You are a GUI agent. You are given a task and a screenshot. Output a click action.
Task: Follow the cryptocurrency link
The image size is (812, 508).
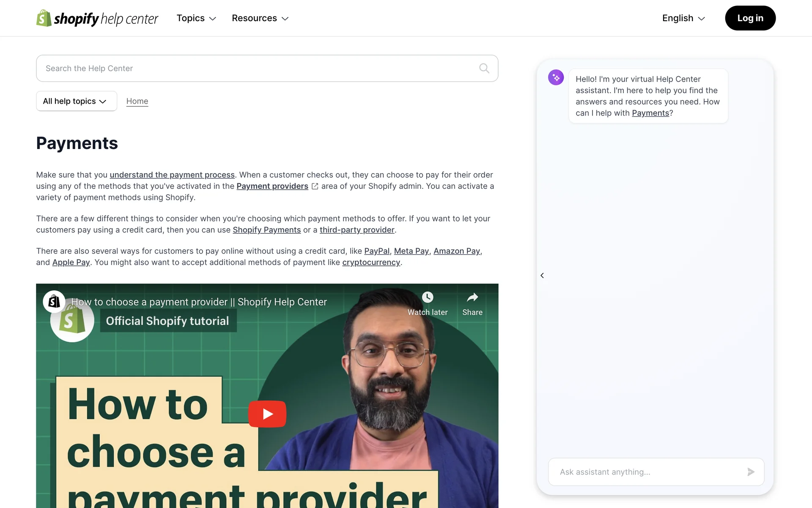(x=371, y=262)
